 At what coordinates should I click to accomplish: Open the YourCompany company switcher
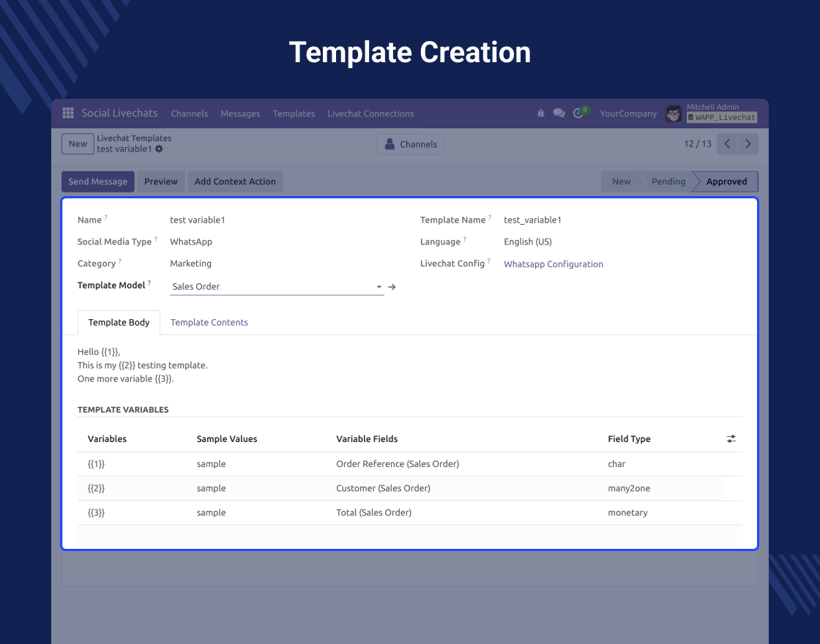pos(627,113)
